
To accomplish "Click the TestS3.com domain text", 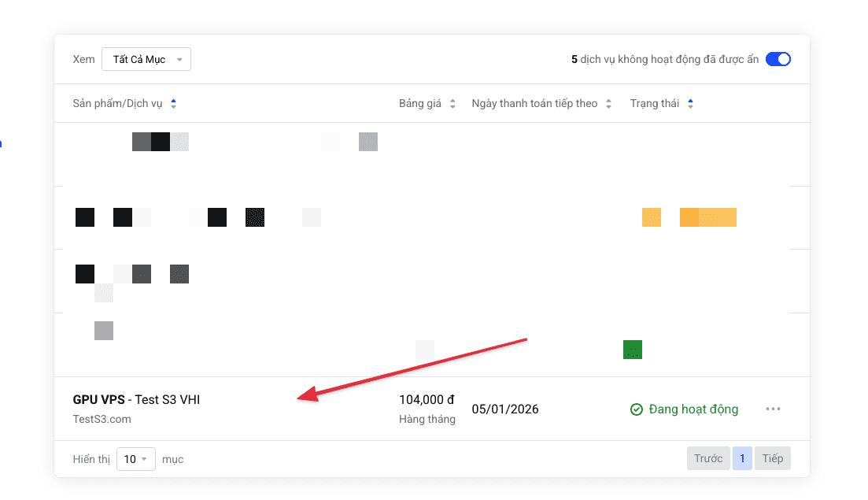I will [x=102, y=419].
